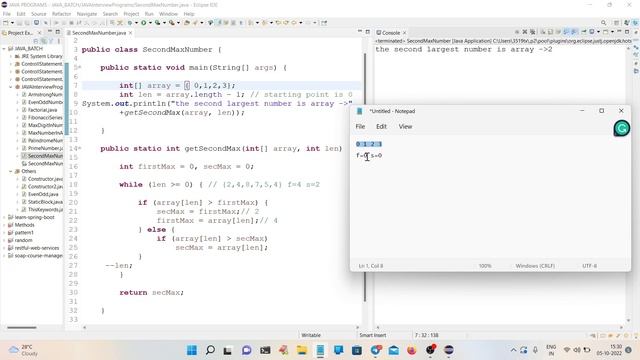Click Remove Launch X icon in Console

coord(525,32)
